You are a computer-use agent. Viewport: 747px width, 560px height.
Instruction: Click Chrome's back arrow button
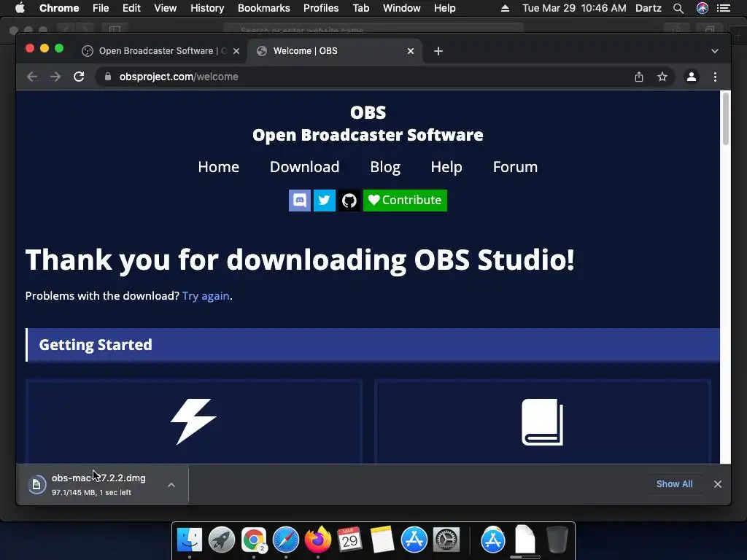32,77
